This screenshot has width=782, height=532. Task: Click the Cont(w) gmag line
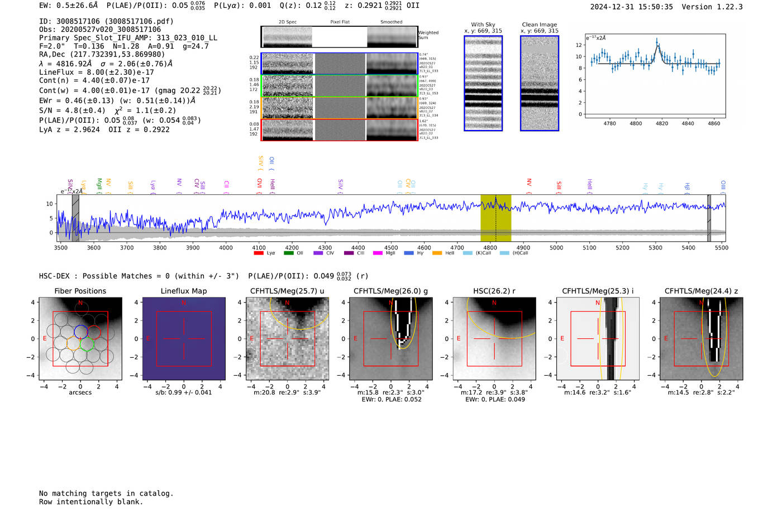tap(130, 90)
